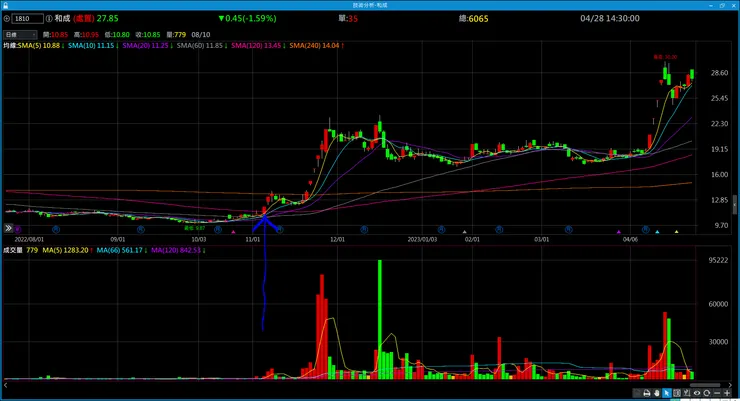740x401 pixels.
Task: Click the 95222 volume axis label
Action: pos(718,260)
